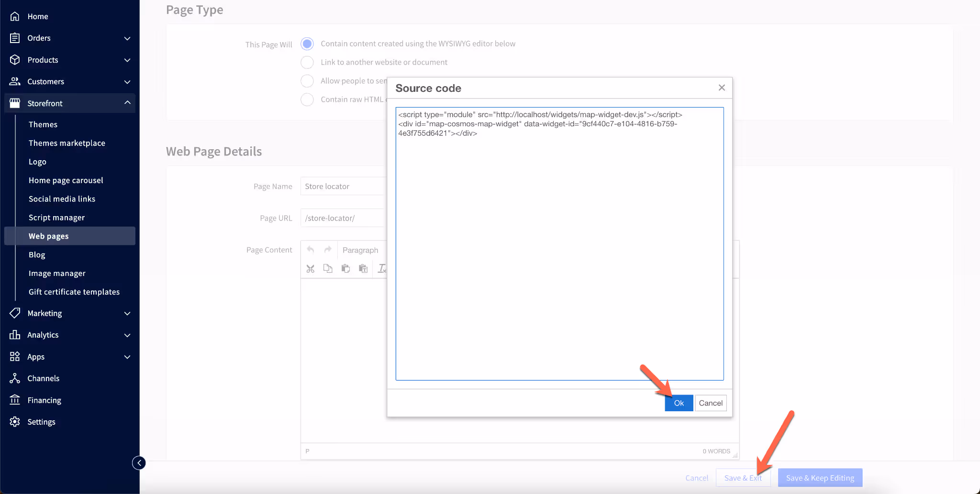The image size is (980, 494).
Task: Expand the Marketing menu chevron
Action: tap(127, 314)
